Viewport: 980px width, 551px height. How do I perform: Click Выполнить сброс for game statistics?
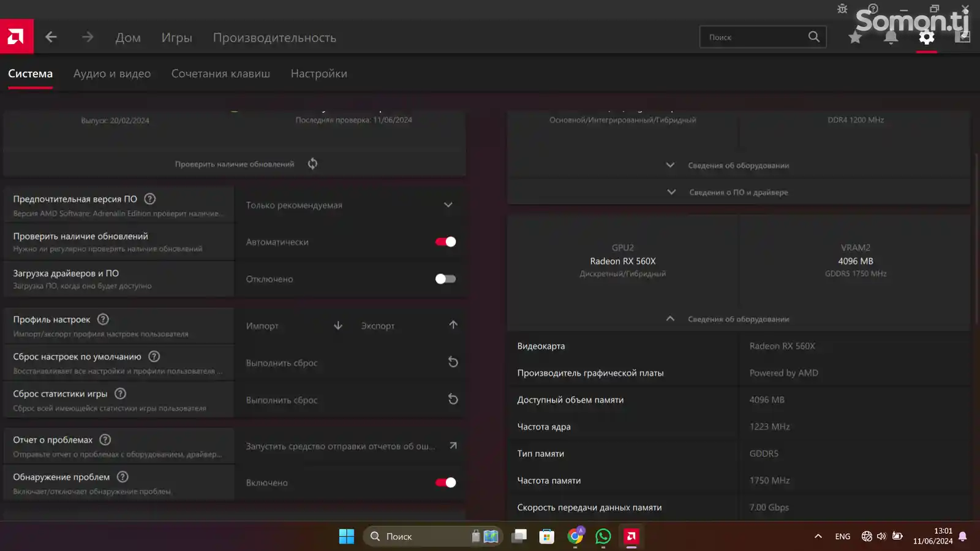(282, 400)
